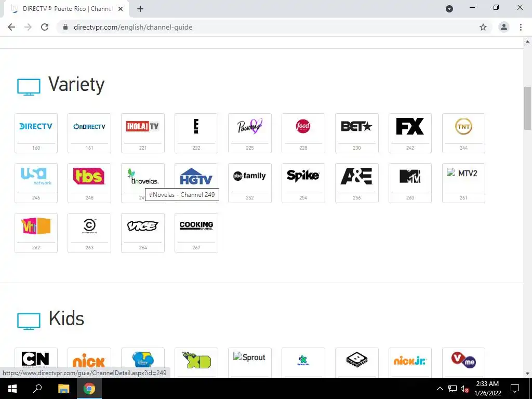The image size is (532, 399).
Task: Click the scrollbar down arrow
Action: click(x=527, y=374)
